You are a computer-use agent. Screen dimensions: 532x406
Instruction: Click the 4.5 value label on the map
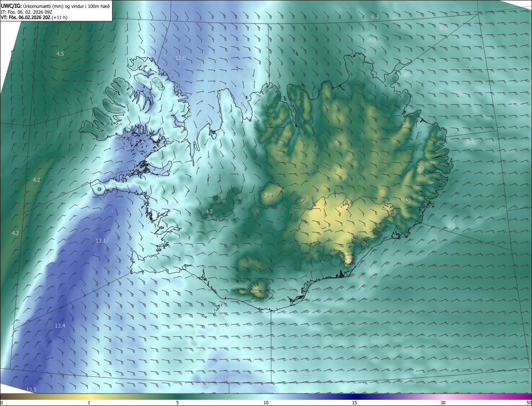[x=60, y=54]
